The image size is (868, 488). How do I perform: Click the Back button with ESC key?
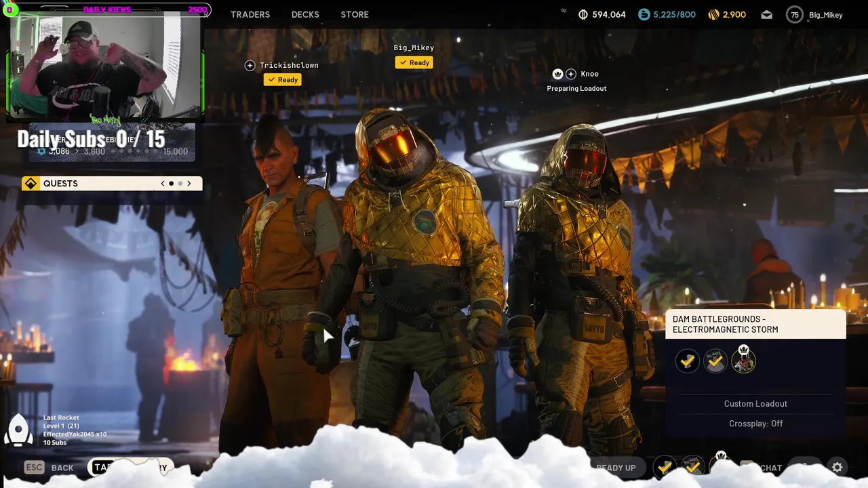pyautogui.click(x=50, y=468)
